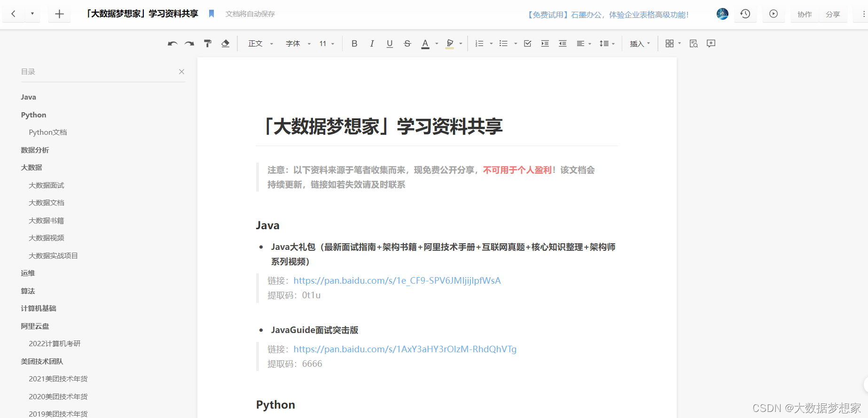Open the 字体 font dropdown

pos(298,44)
